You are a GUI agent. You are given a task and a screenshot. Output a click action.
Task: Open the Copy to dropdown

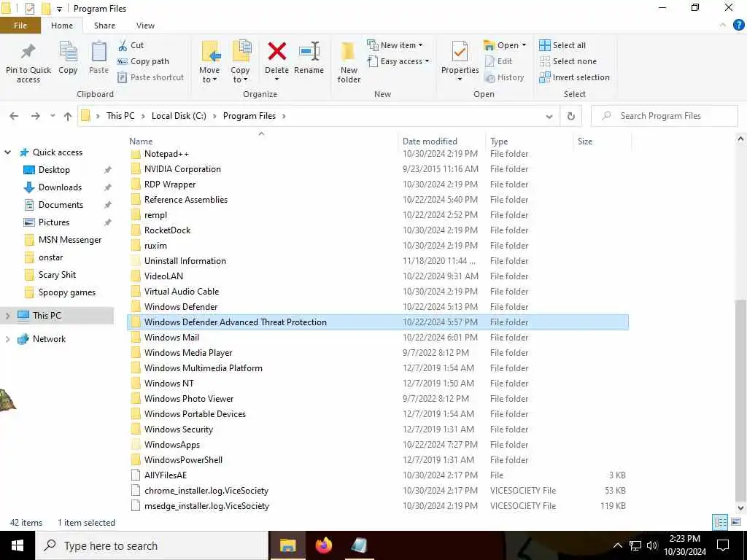(239, 75)
